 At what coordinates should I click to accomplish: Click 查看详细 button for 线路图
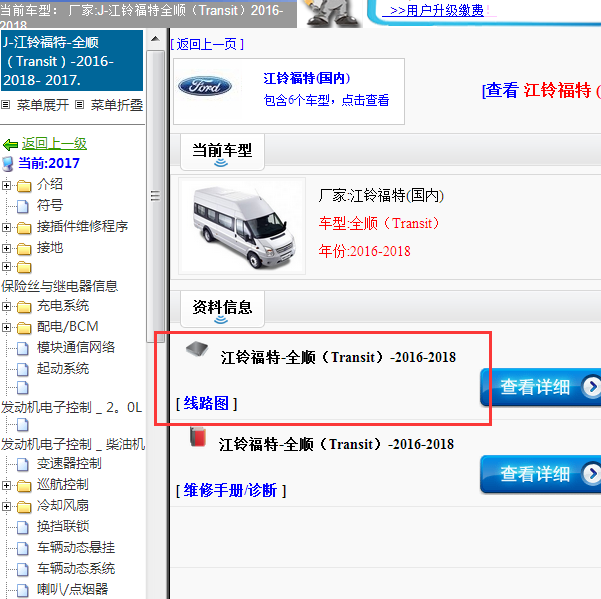pos(540,387)
